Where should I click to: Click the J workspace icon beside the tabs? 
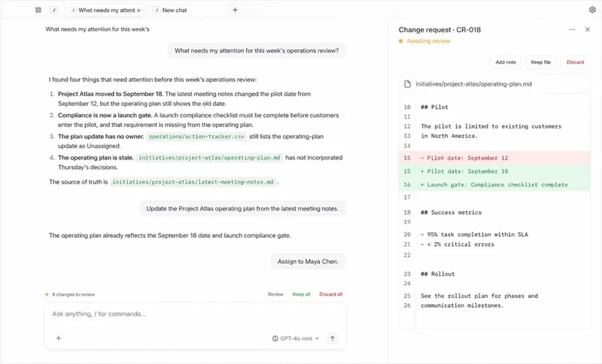pyautogui.click(x=53, y=10)
